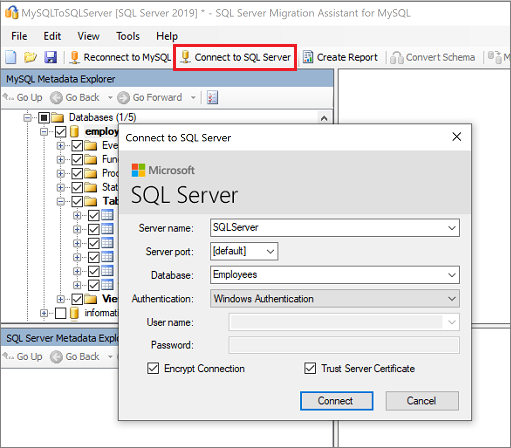Click the Open Project folder icon

[x=30, y=57]
